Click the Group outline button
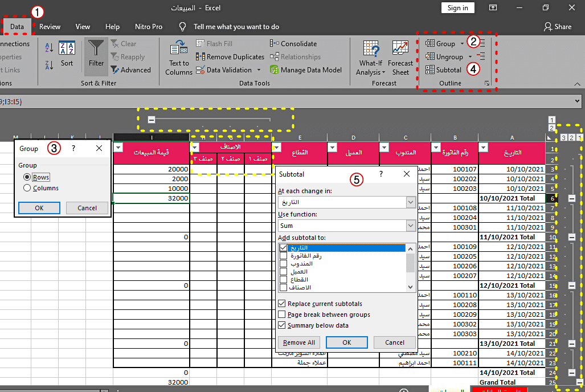 (x=440, y=44)
